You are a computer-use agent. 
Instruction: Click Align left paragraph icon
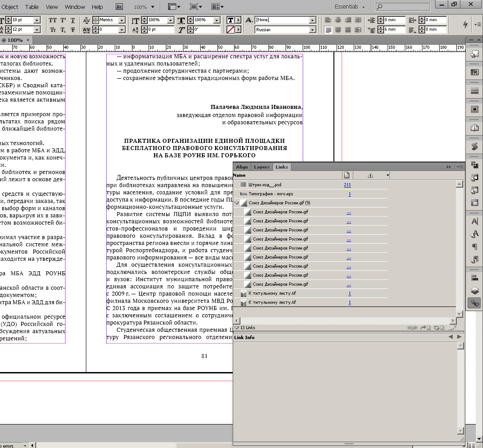click(x=328, y=20)
